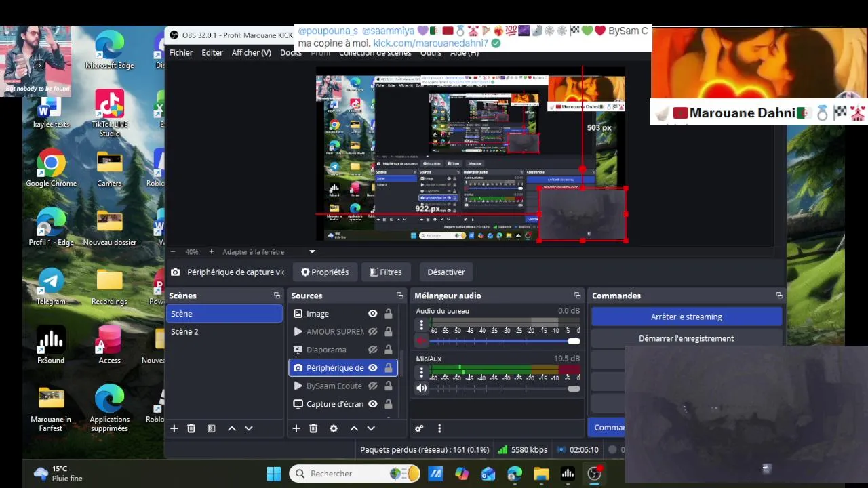Open the Editer menu
This screenshot has width=868, height=488.
(x=212, y=53)
